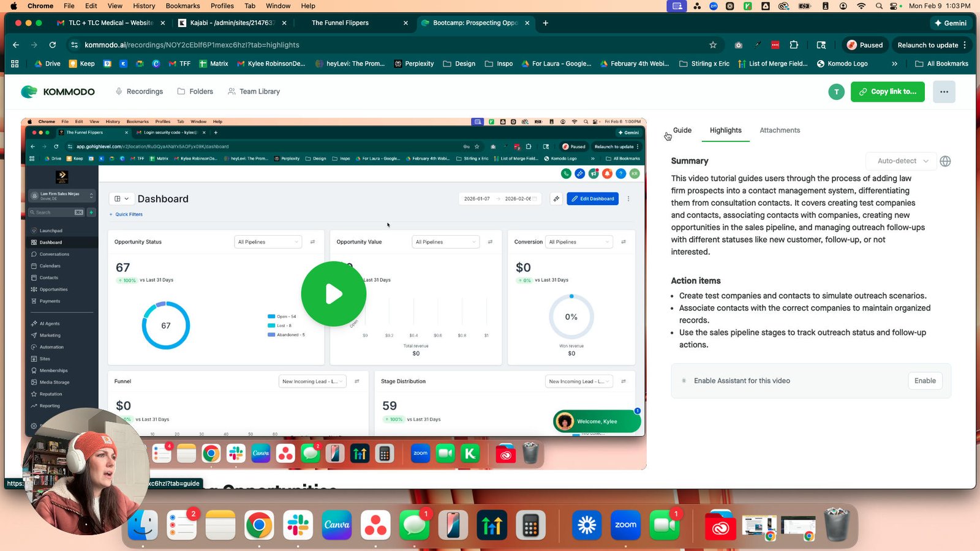Click the green T user avatar
Viewport: 980px width, 551px height.
(x=836, y=92)
